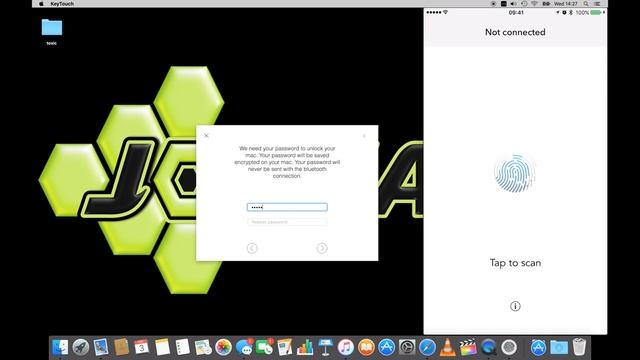Launch Final Cut Pro from dock

click(x=468, y=347)
